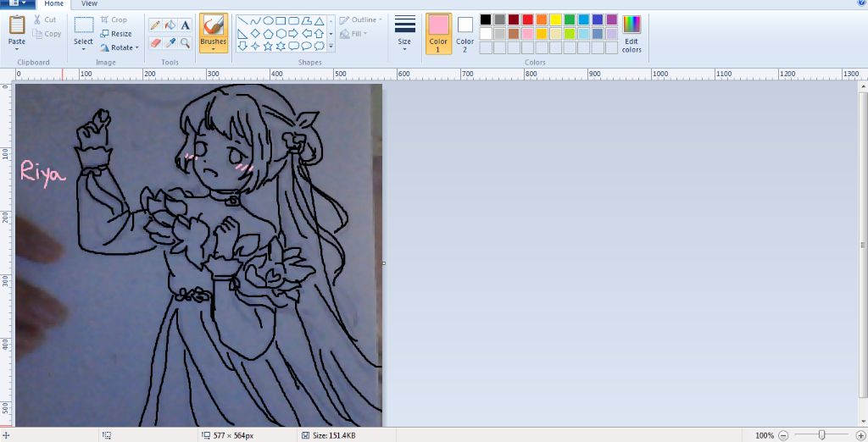Choose the Diamond shape
This screenshot has height=442, width=868.
pos(255,34)
